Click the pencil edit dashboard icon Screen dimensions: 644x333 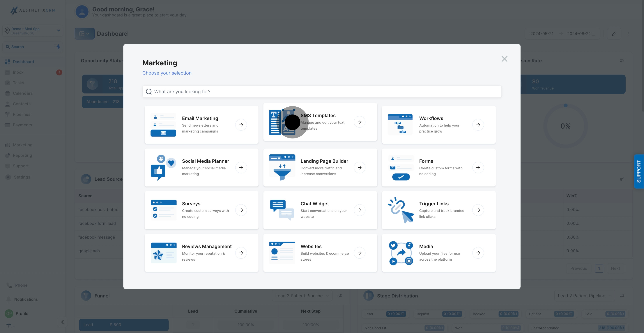coord(614,34)
